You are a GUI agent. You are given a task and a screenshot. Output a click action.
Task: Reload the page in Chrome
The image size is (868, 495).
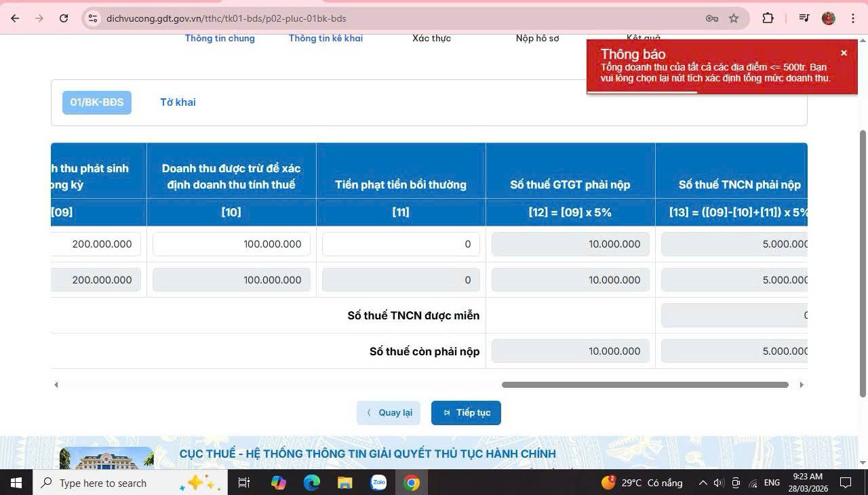[64, 18]
